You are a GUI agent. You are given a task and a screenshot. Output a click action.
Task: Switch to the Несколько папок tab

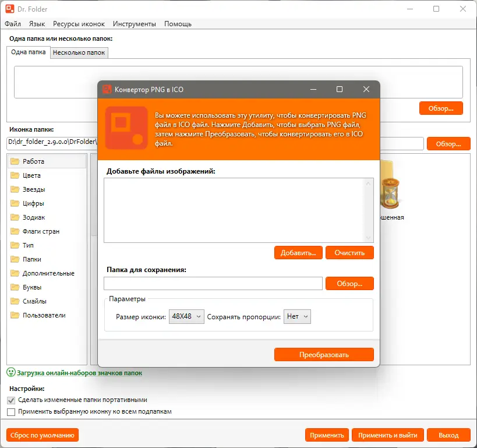click(x=79, y=52)
